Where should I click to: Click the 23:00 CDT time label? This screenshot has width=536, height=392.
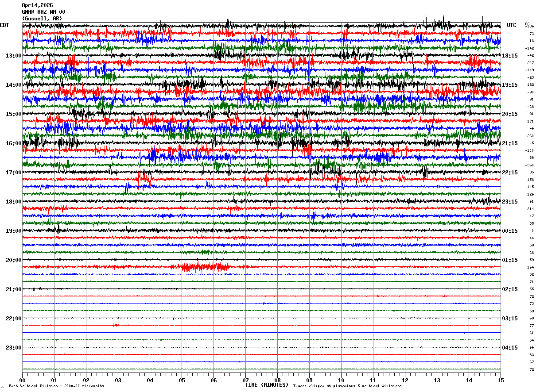pos(13,348)
